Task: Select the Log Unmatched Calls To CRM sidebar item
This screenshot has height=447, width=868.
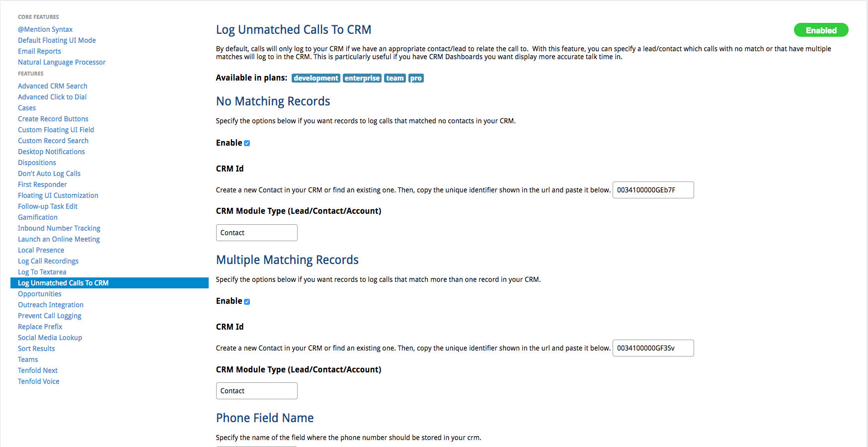Action: coord(64,282)
